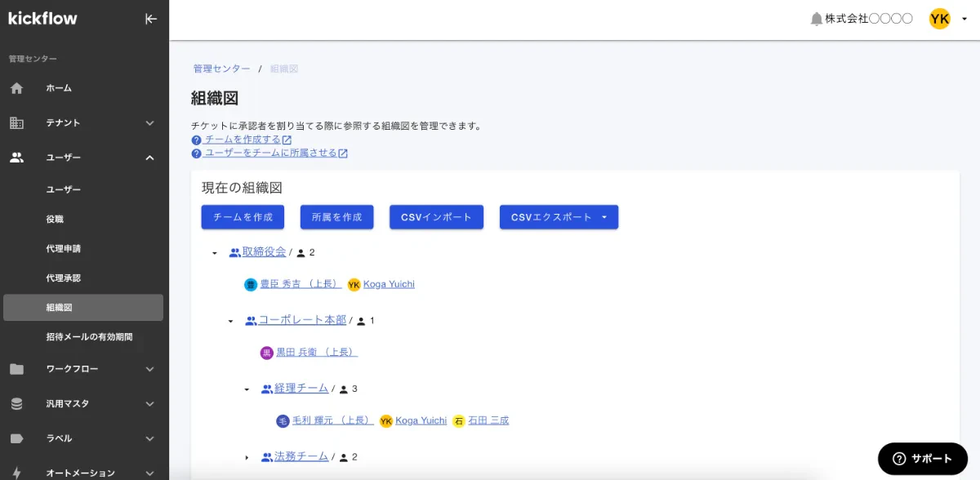The width and height of the screenshot is (980, 480).
Task: Click the avatar of 毛利 輝元
Action: (x=283, y=421)
